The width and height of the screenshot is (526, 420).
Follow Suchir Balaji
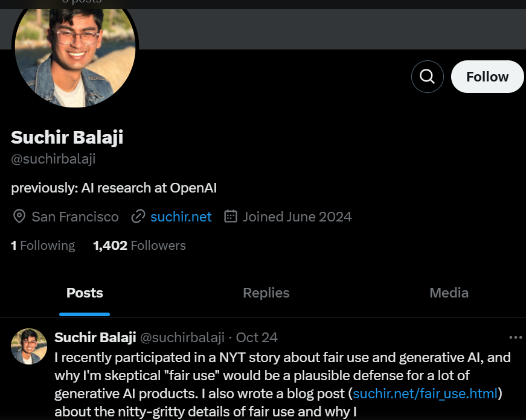[x=487, y=77]
